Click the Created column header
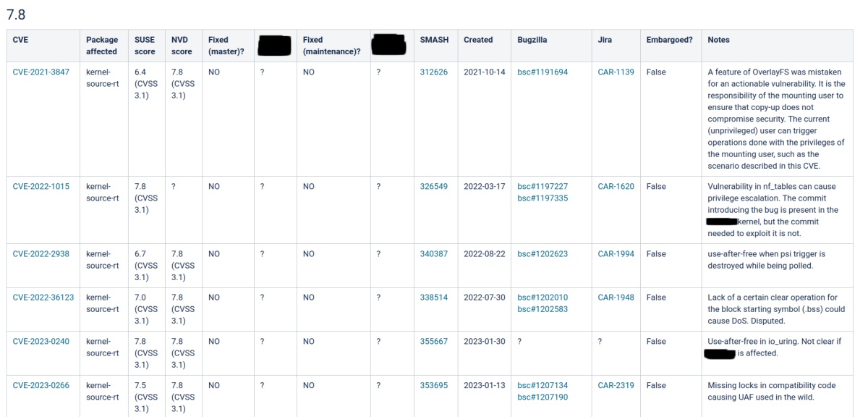Screen dimensions: 868x417 click(x=478, y=41)
